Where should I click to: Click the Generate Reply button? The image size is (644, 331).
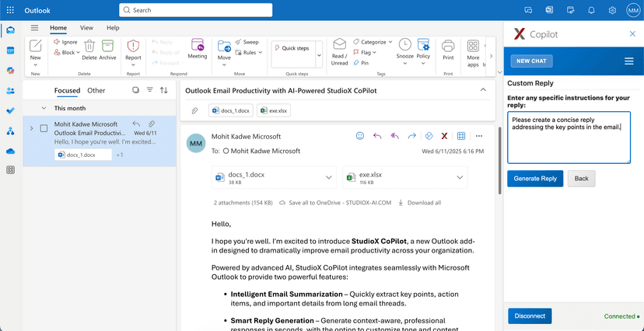535,179
